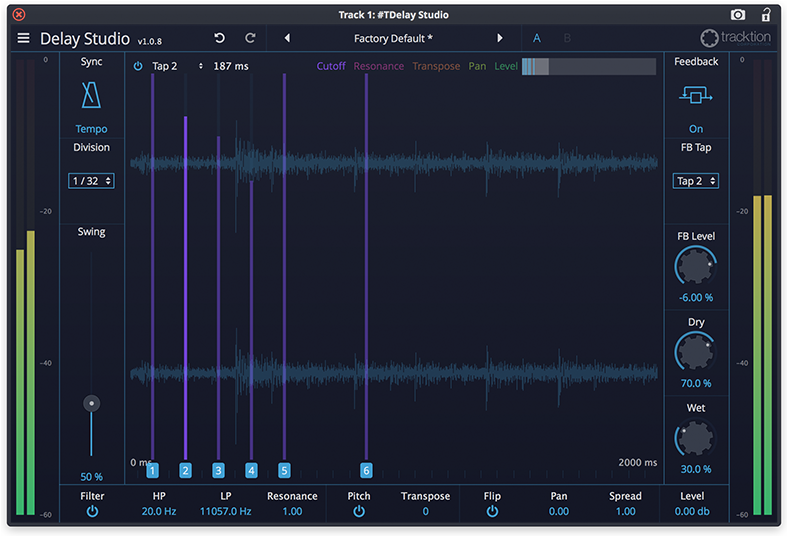This screenshot has height=541, width=791.
Task: Open the FB Tap selection dropdown
Action: pos(696,181)
